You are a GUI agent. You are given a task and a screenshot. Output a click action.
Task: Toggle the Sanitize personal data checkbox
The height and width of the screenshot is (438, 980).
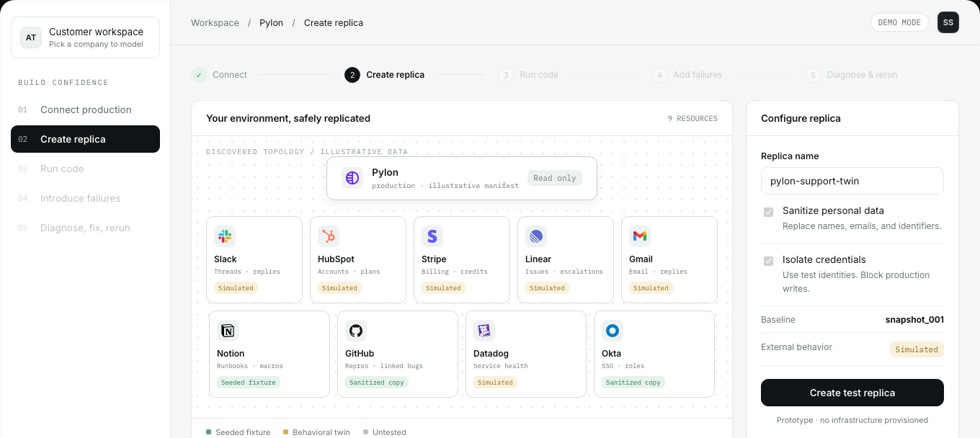pos(768,212)
